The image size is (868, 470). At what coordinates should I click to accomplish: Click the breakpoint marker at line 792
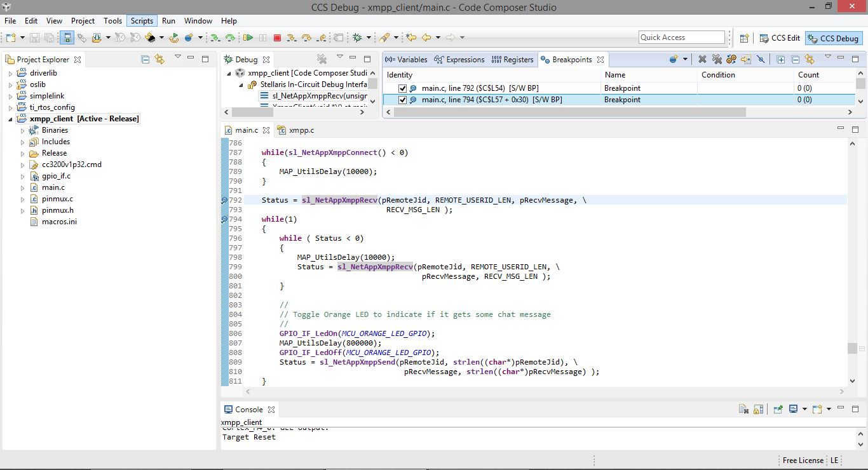[224, 200]
